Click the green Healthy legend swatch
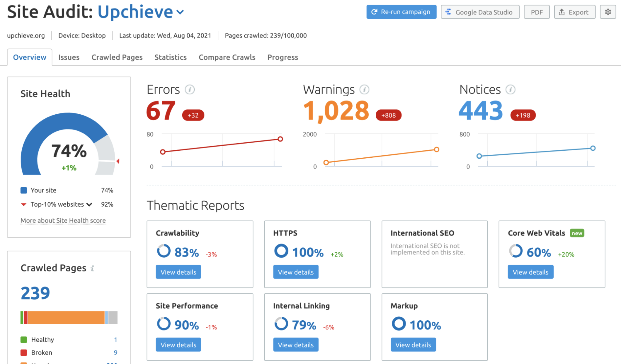 [24, 340]
